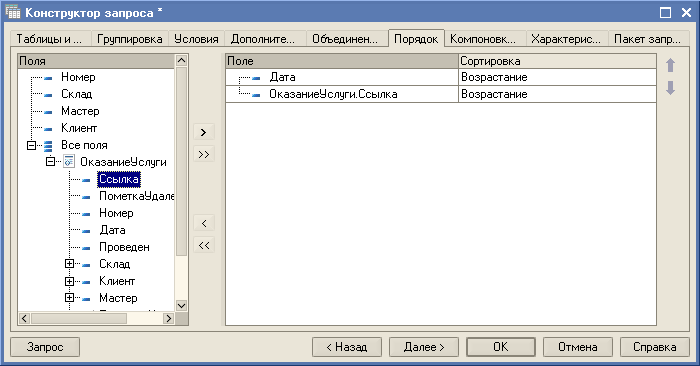The image size is (700, 366).
Task: Click the Конструктор запроса title bar icon
Action: (13, 12)
